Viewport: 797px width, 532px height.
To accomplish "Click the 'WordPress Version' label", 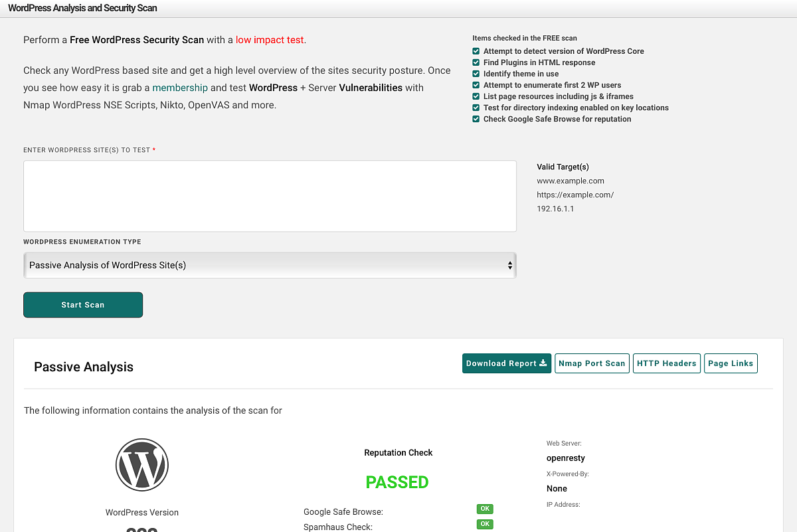I will click(x=142, y=512).
